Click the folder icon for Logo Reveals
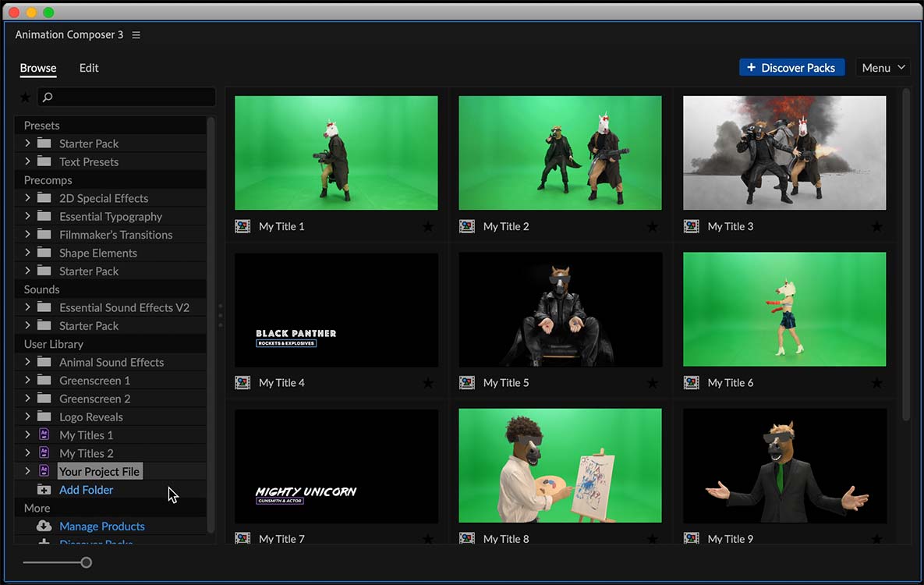This screenshot has width=924, height=585. click(44, 417)
